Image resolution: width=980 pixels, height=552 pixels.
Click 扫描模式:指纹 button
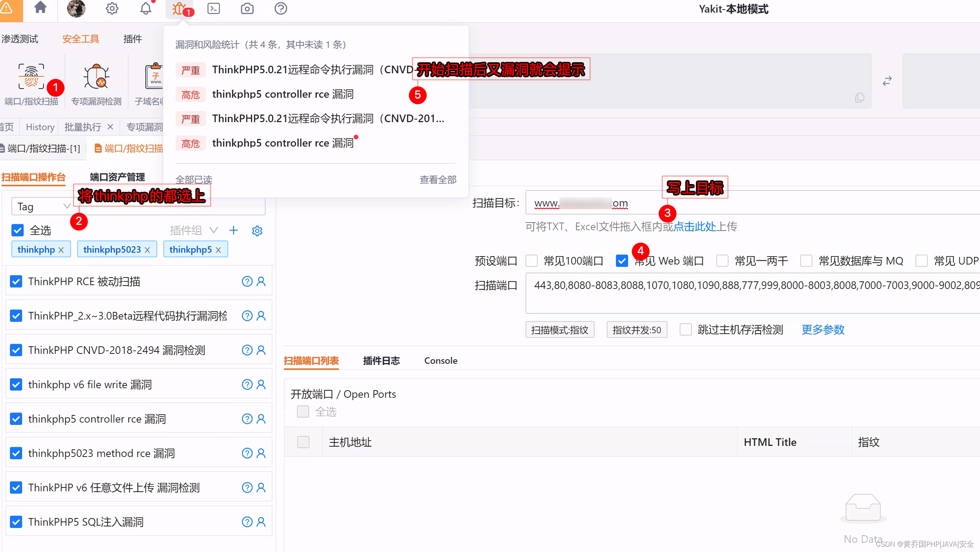pos(560,330)
